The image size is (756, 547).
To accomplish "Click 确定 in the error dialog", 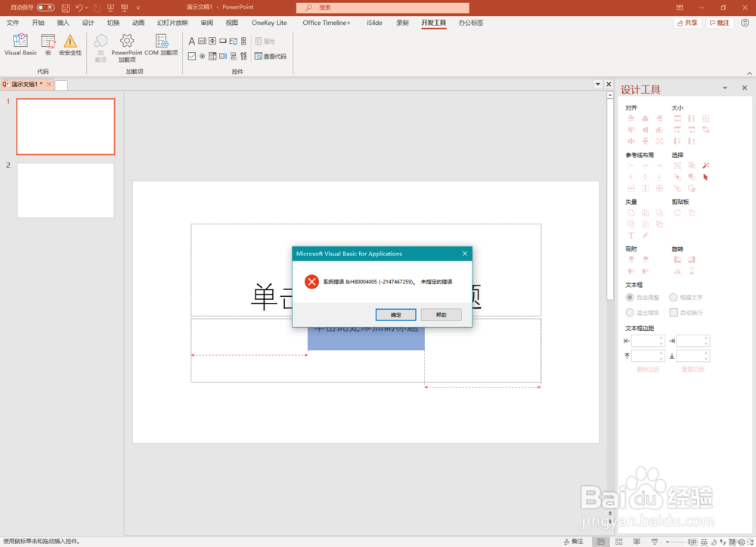I will pyautogui.click(x=396, y=315).
